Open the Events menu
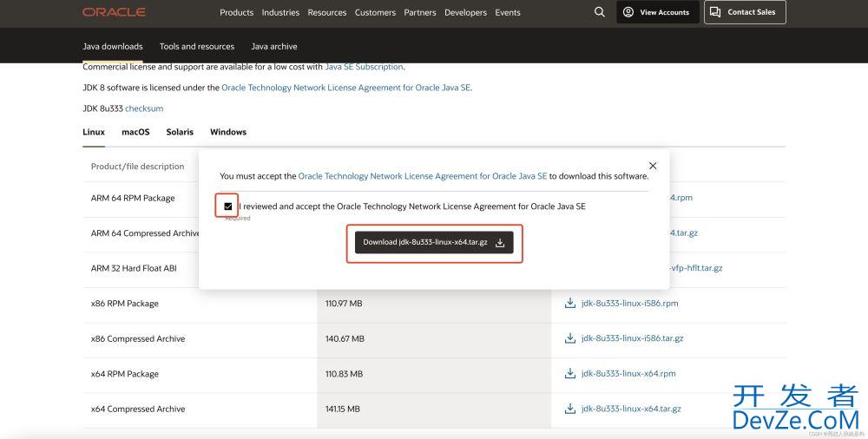The image size is (868, 439). coord(508,12)
